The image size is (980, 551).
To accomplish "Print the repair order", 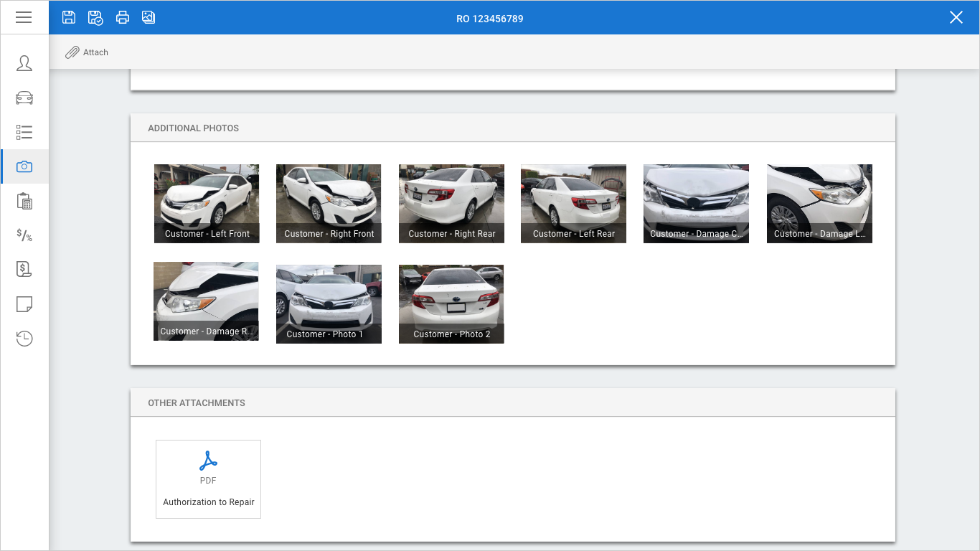I will (123, 17).
